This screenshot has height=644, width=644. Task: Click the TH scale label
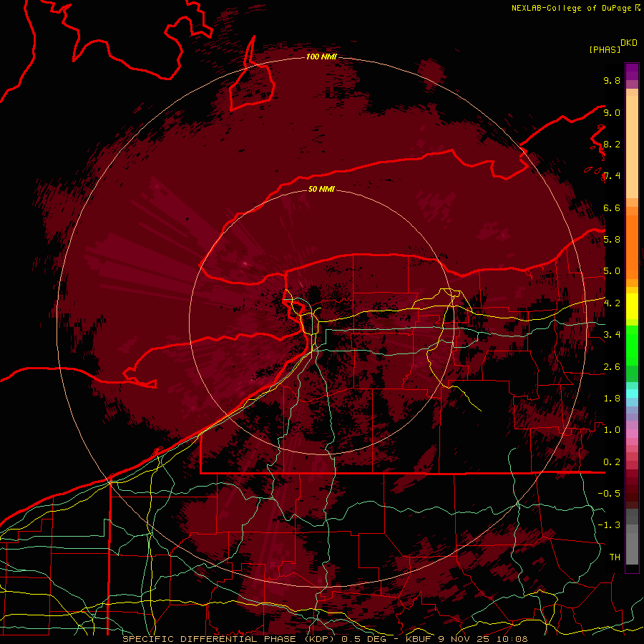[615, 557]
